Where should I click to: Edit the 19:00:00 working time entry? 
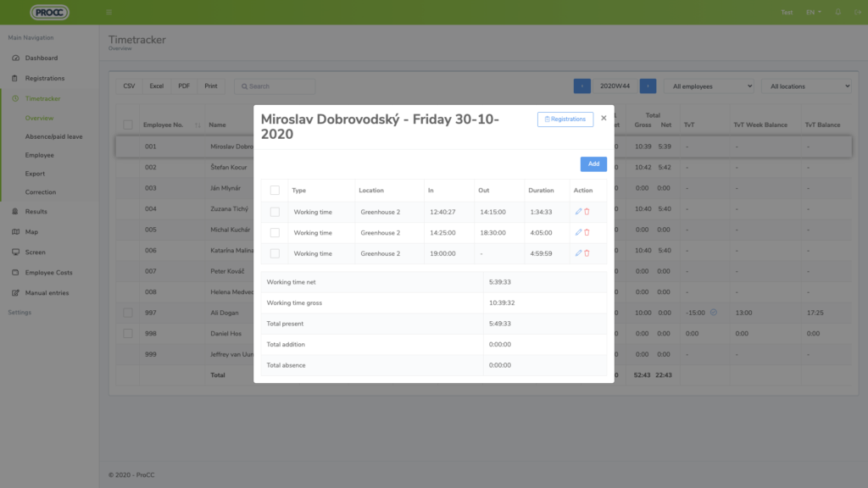tap(578, 253)
